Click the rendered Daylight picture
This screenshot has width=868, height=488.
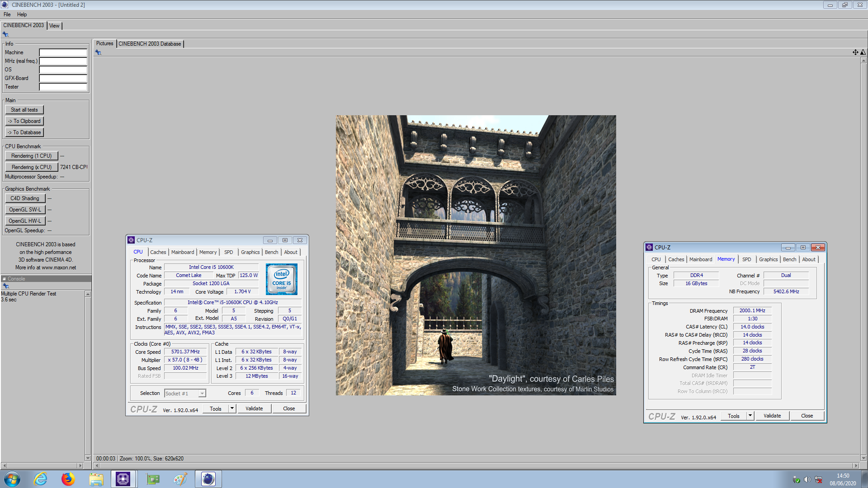(476, 255)
